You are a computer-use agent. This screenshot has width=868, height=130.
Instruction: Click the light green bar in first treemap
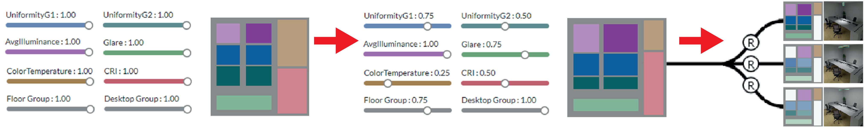pyautogui.click(x=244, y=102)
